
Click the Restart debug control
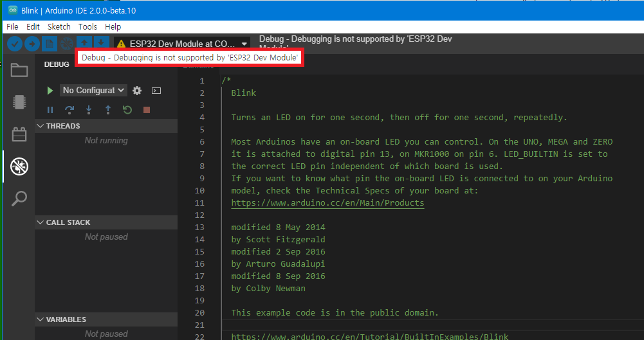127,110
